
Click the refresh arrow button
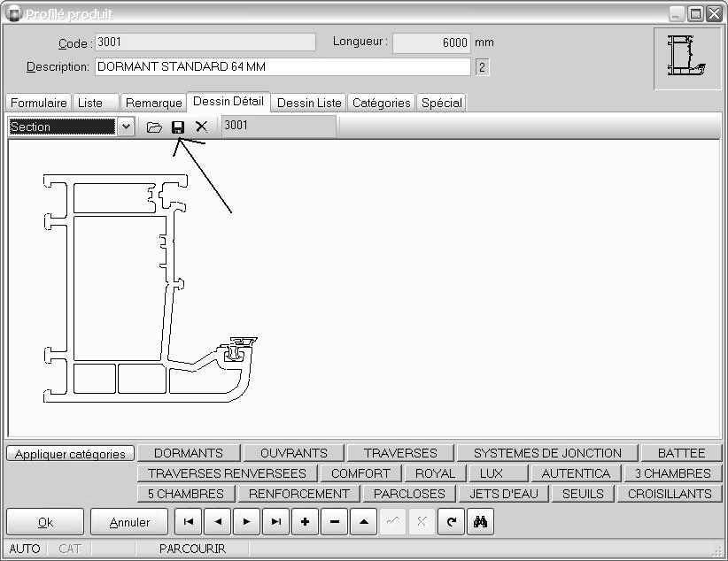click(451, 521)
